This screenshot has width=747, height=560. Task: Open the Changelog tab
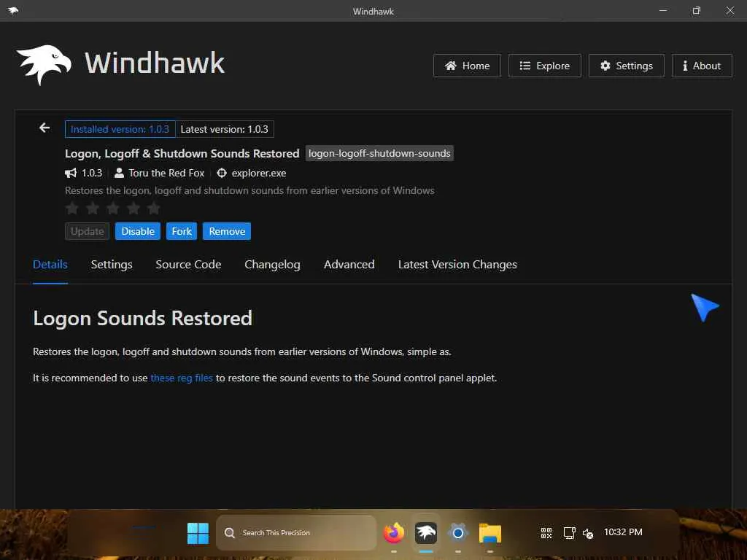[272, 265]
